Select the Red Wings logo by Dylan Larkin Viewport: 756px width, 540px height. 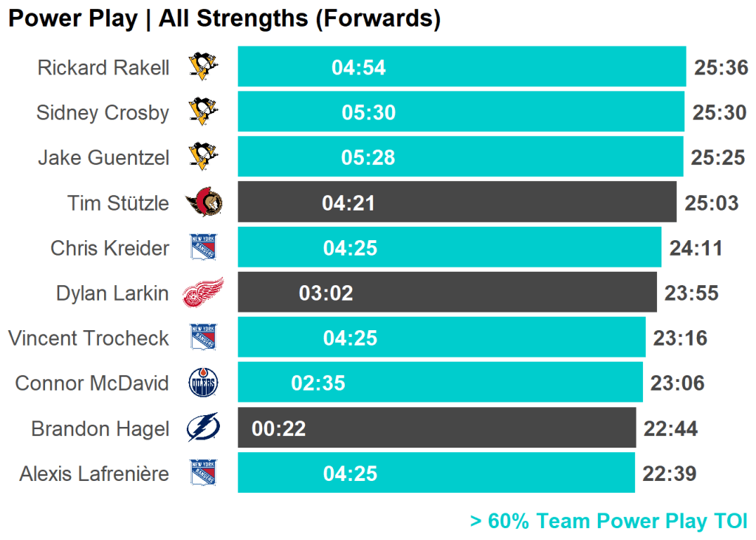[x=202, y=293]
